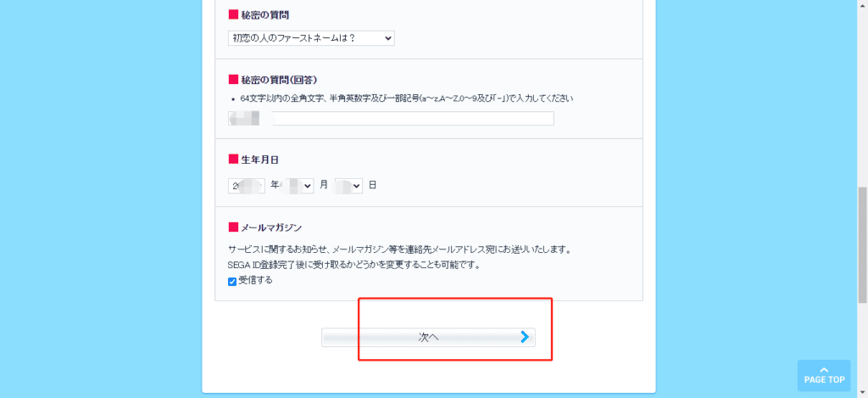Click the 受信する checkbox label text
868x398 pixels.
[255, 281]
